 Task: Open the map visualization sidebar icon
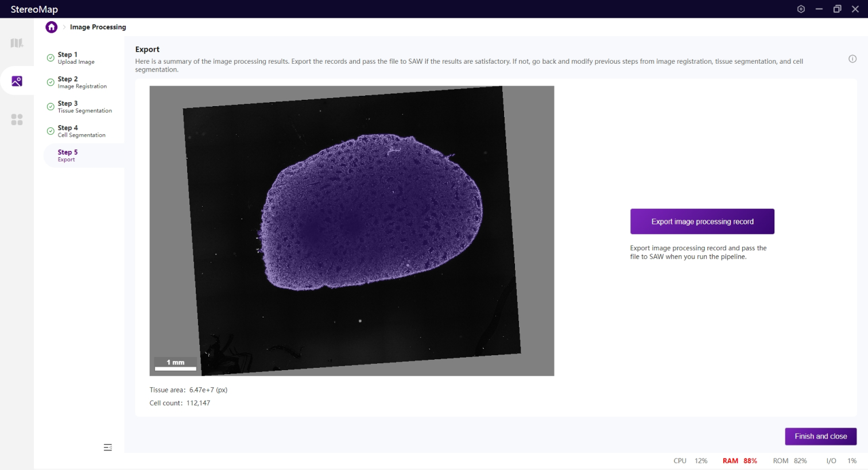pyautogui.click(x=17, y=43)
